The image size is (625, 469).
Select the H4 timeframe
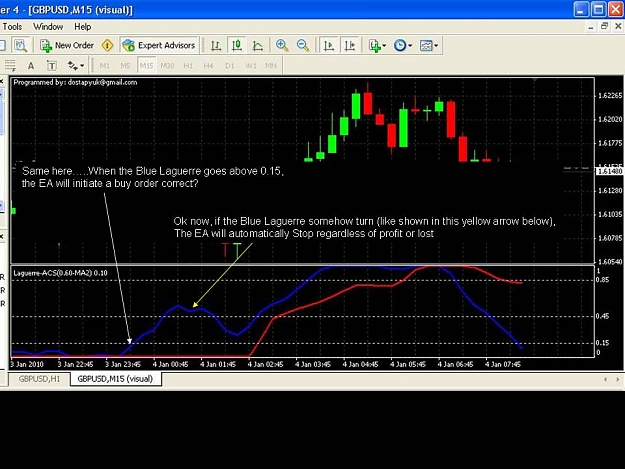tap(208, 66)
